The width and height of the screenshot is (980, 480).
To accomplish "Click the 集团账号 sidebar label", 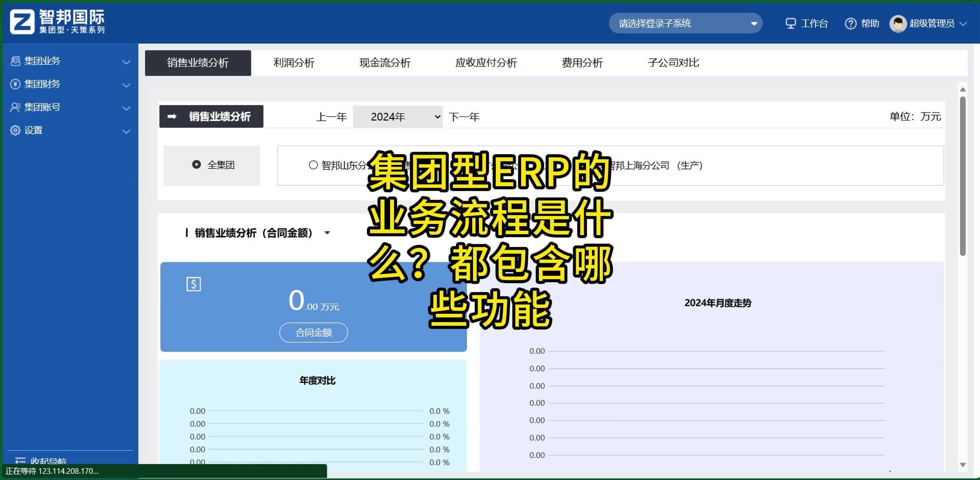I will click(42, 107).
